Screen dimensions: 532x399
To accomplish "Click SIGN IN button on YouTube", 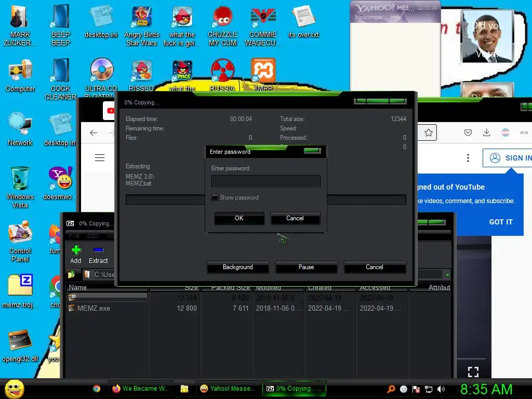I will (x=508, y=158).
